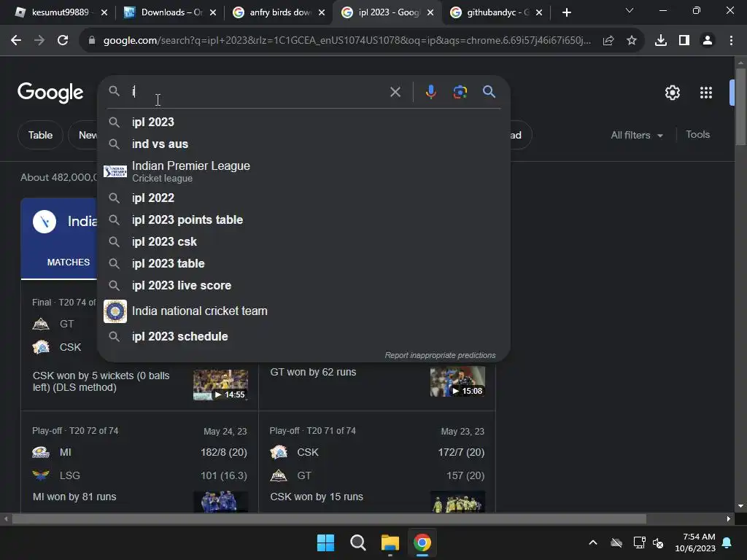Switch to kesumut99889 tab
Image resolution: width=747 pixels, height=560 pixels.
[x=60, y=12]
